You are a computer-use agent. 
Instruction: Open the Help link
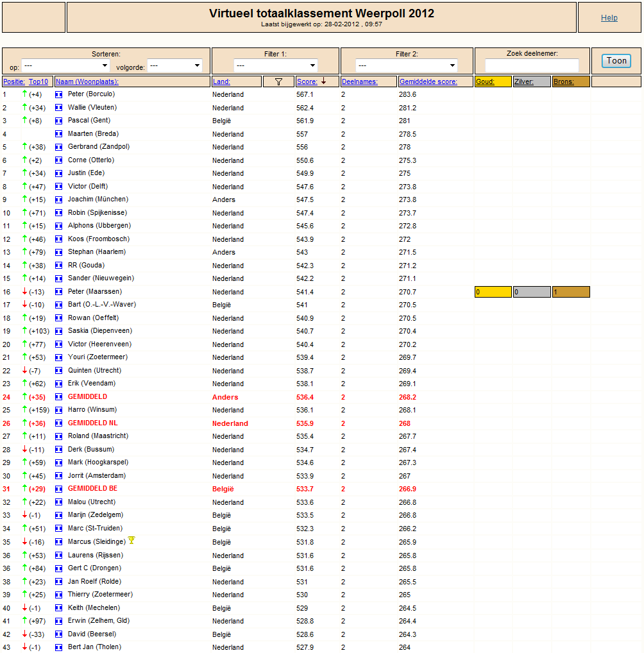pyautogui.click(x=609, y=18)
